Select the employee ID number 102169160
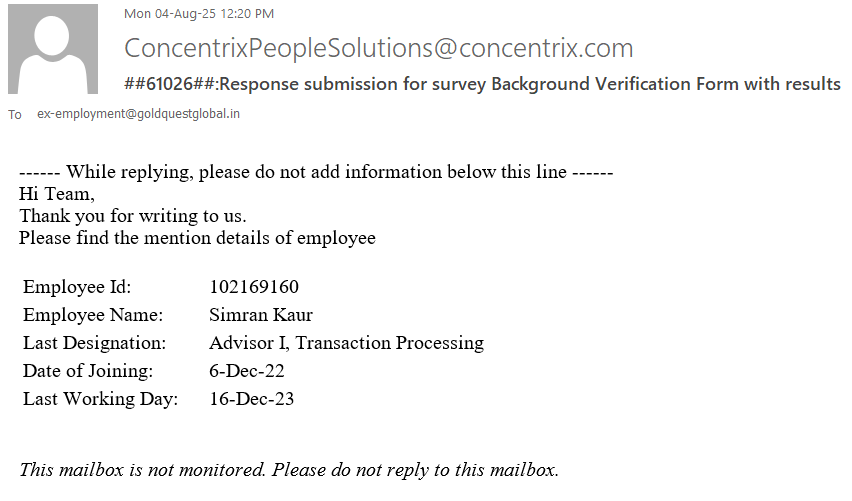This screenshot has height=501, width=852. [x=254, y=288]
